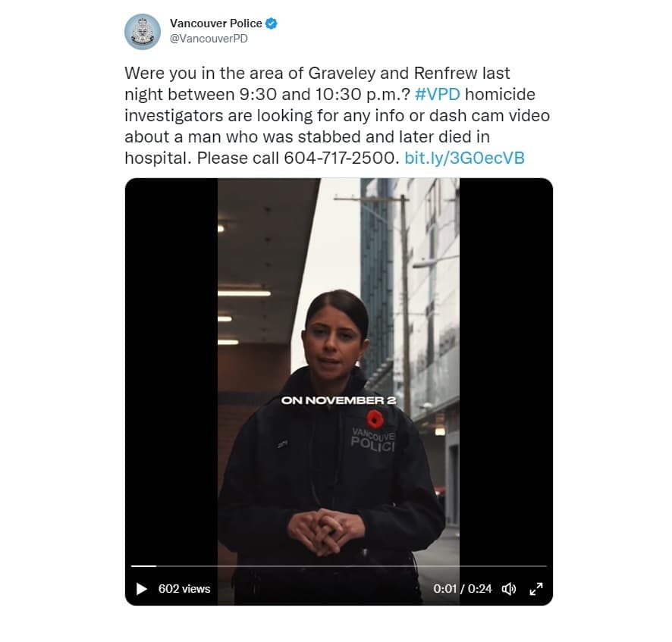
Task: Mute the video using the speaker icon
Action: point(509,589)
